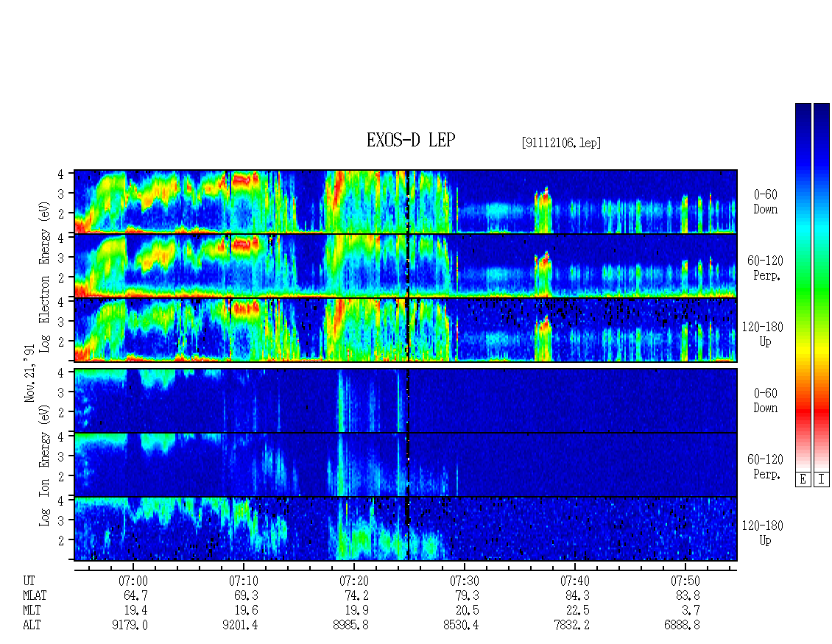832x644 pixels.
Task: Click the boxed E label under the color bar
Action: [x=803, y=479]
